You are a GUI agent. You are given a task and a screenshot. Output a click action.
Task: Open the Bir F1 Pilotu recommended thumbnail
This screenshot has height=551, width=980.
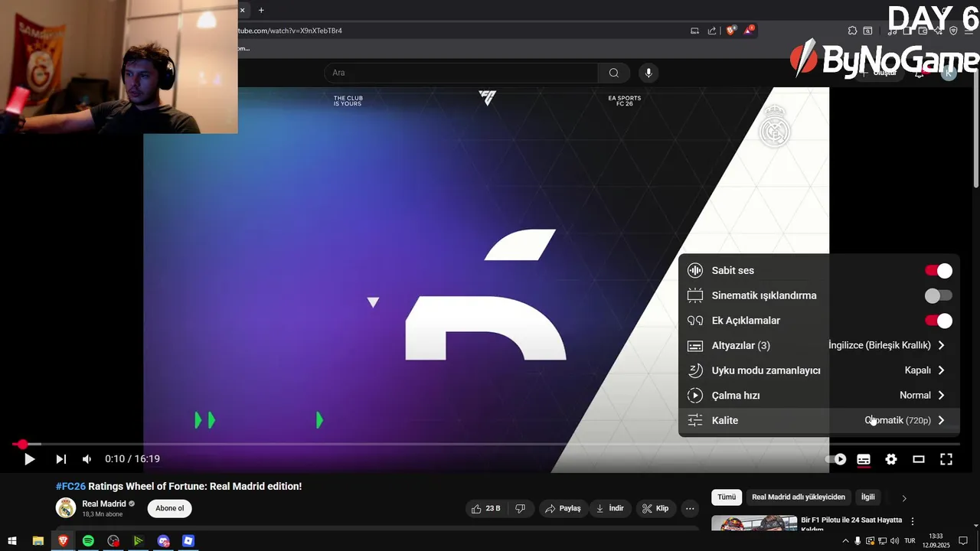tap(754, 523)
